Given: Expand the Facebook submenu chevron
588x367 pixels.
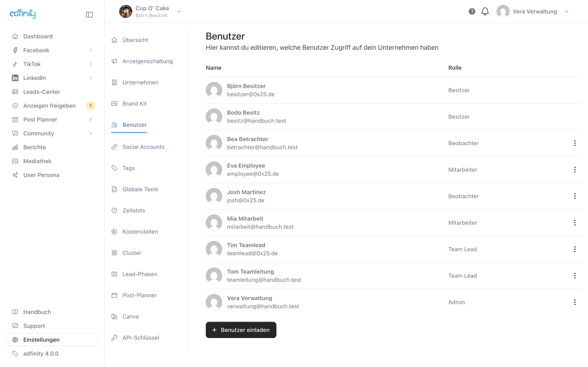Looking at the screenshot, I should [x=91, y=50].
